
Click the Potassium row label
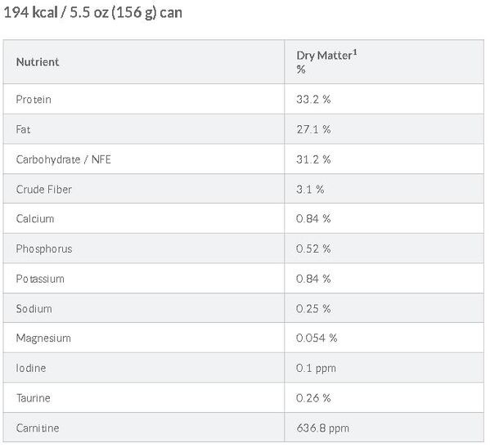coord(40,279)
